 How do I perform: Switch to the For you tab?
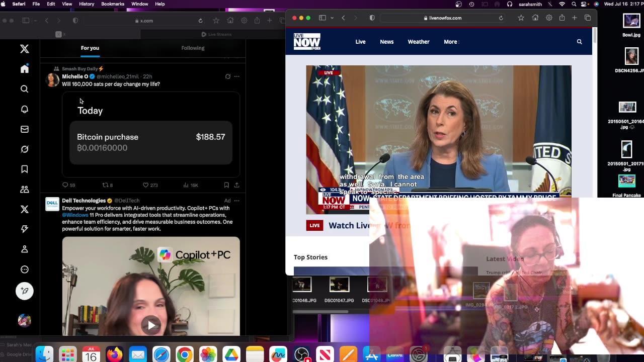click(90, 48)
